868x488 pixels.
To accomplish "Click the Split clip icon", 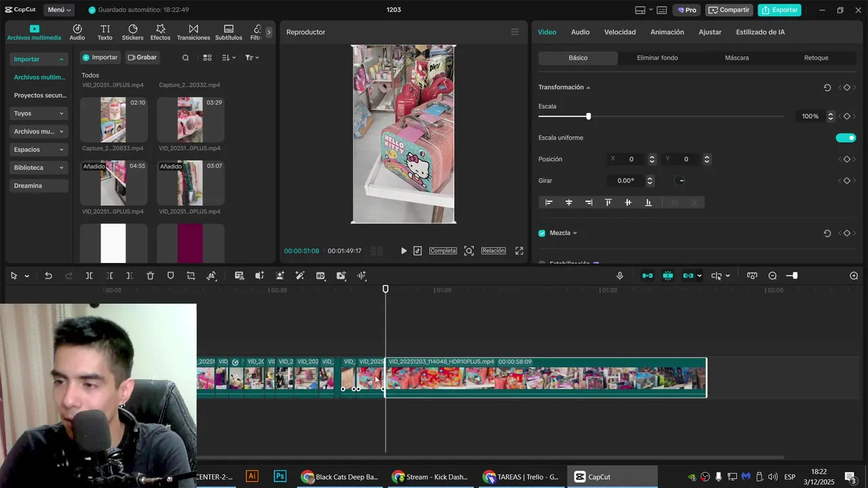I will [x=89, y=276].
